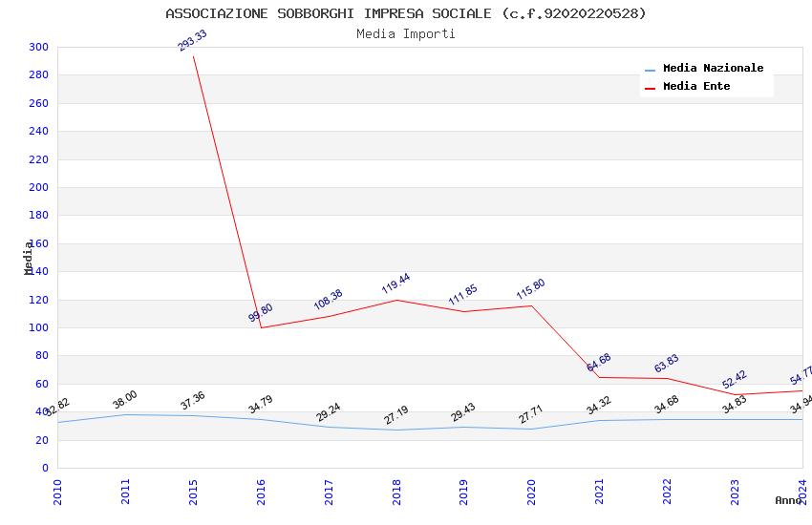The height and width of the screenshot is (525, 812).
Task: Click the 37.36 national average label
Action: pyautogui.click(x=193, y=401)
